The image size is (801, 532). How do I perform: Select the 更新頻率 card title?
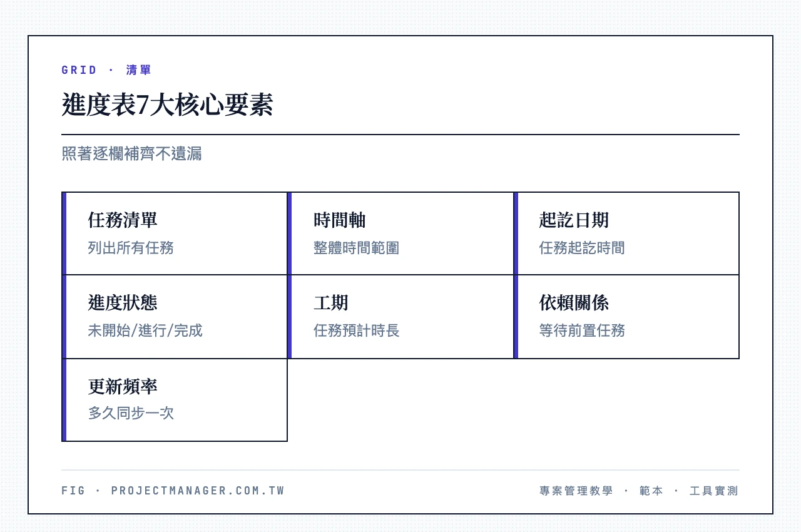123,387
